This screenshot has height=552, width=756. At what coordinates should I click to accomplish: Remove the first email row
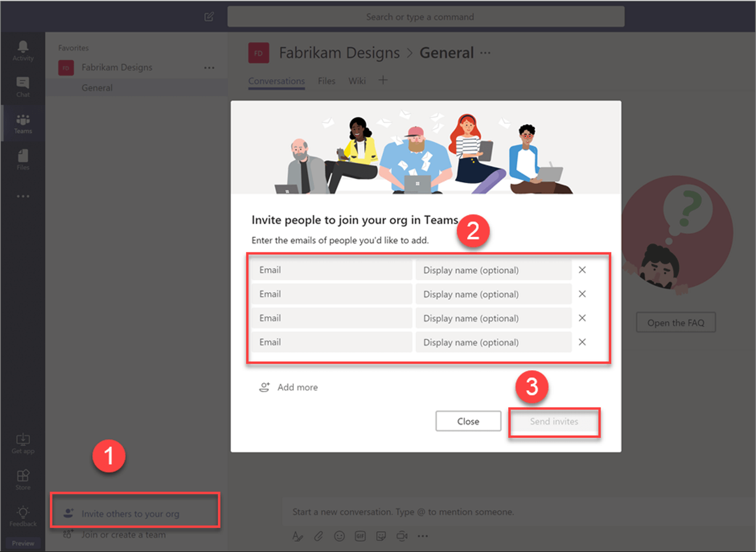coord(582,270)
